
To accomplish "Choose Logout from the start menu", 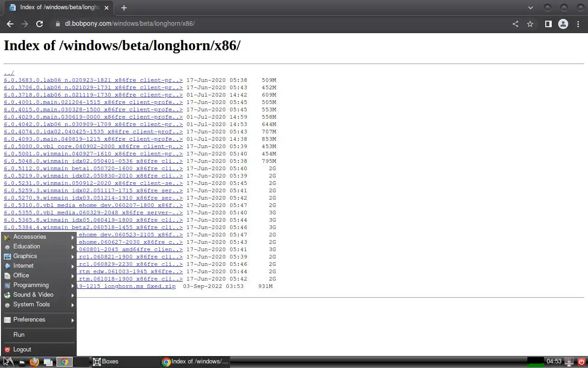I will 39,350.
